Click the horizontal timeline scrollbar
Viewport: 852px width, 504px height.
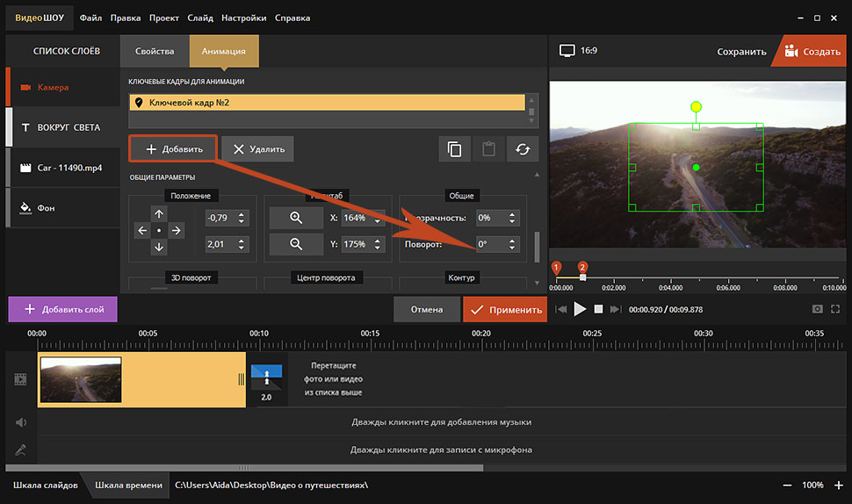tap(244, 468)
